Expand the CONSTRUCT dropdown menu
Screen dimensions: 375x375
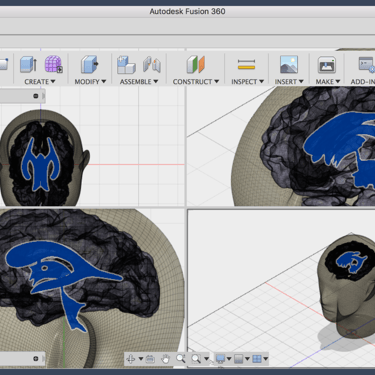(196, 82)
